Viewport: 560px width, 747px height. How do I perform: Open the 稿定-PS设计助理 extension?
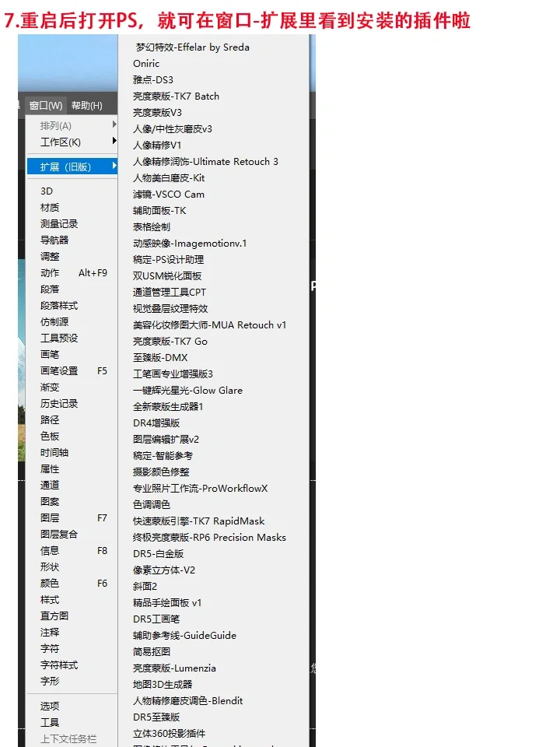(x=169, y=260)
